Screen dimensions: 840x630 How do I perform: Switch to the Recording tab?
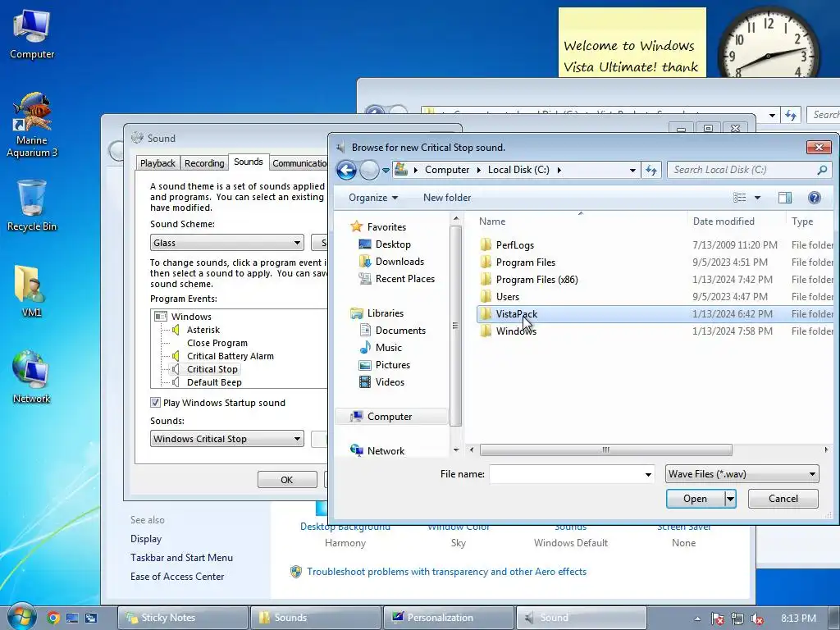coord(204,163)
